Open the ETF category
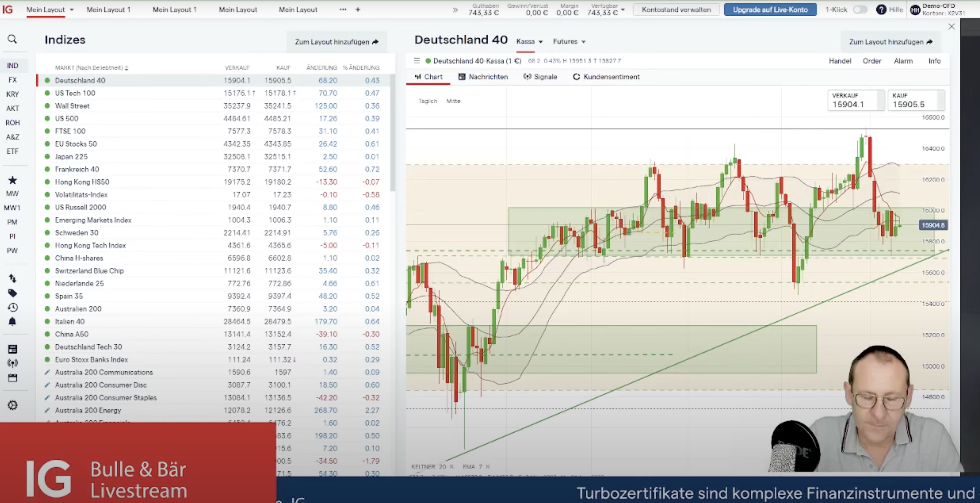 (x=12, y=151)
